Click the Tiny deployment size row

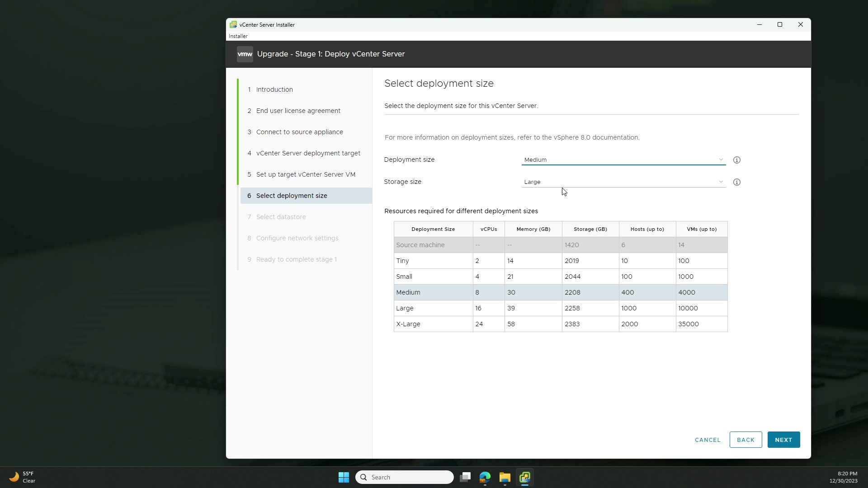(x=561, y=261)
